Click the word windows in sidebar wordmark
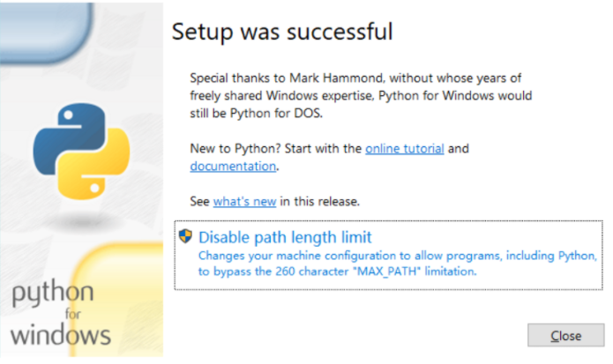The height and width of the screenshot is (364, 613). pos(61,335)
